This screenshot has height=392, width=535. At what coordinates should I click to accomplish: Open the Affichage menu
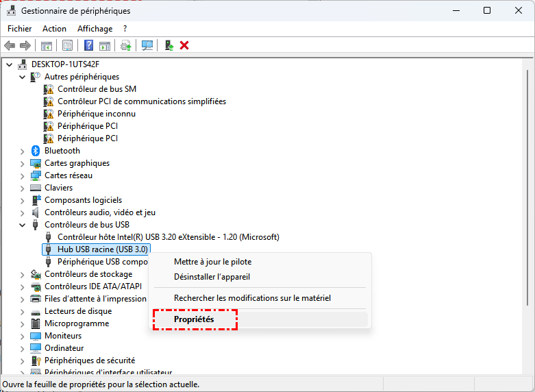[95, 29]
